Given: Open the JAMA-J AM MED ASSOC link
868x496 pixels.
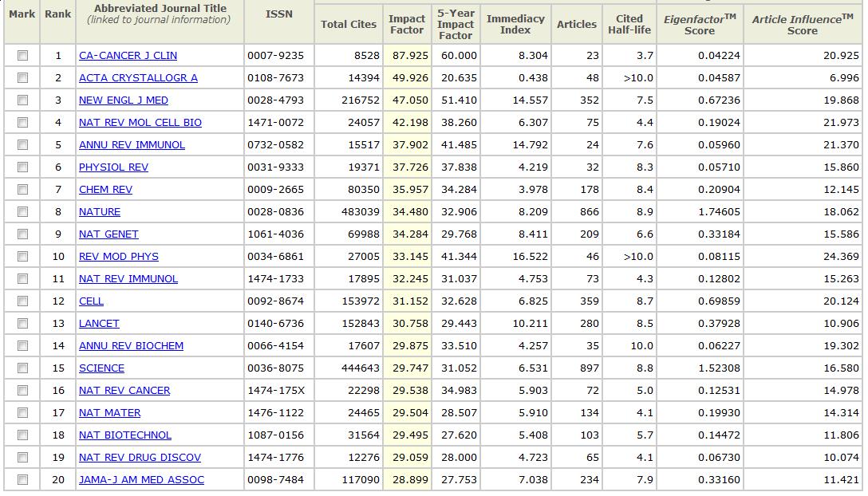Looking at the screenshot, I should [x=141, y=480].
